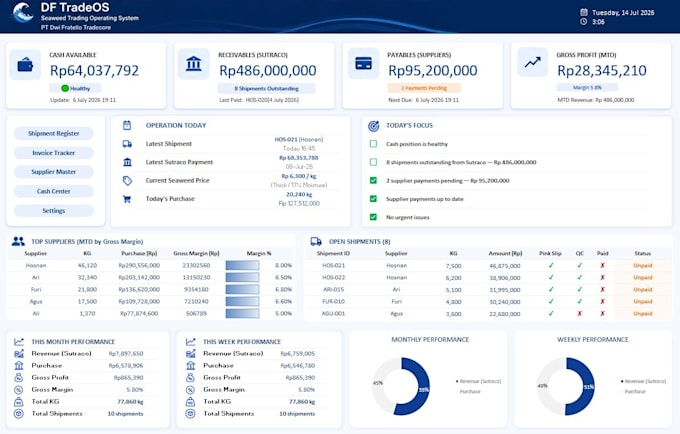Screen dimensions: 680x434
Task: Click the QC red X for AGU-001
Action: click(580, 313)
